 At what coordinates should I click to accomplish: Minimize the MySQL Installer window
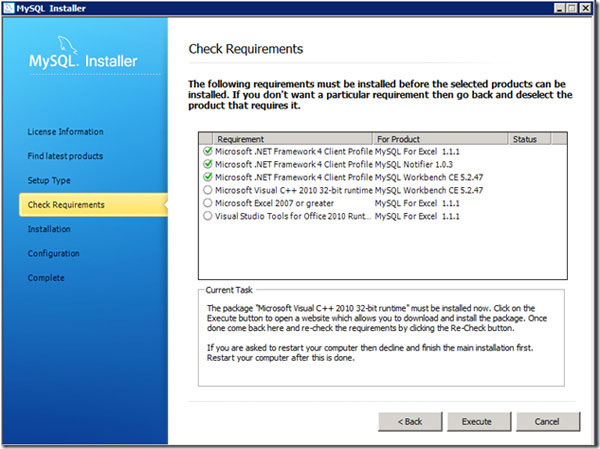click(559, 8)
